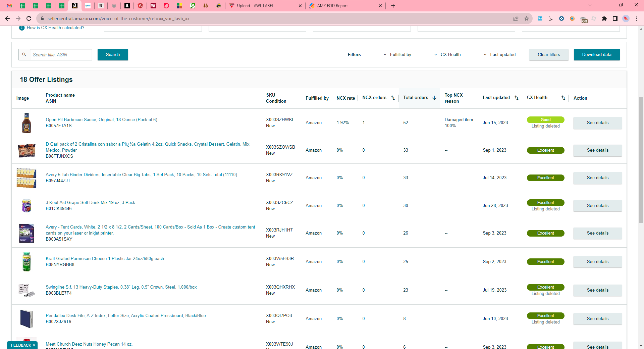644x349 pixels.
Task: Toggle the browser side panel
Action: 615,18
